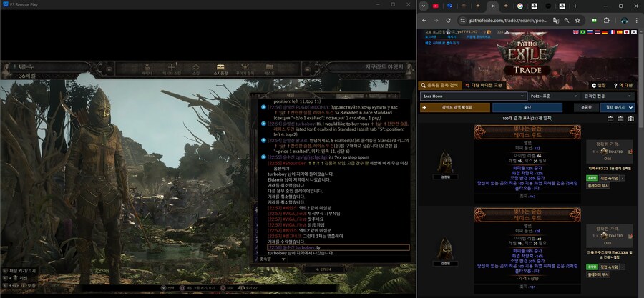Image resolution: width=644 pixels, height=298 pixels.
Task: Select the Brazilian flag language
Action: coord(582,32)
